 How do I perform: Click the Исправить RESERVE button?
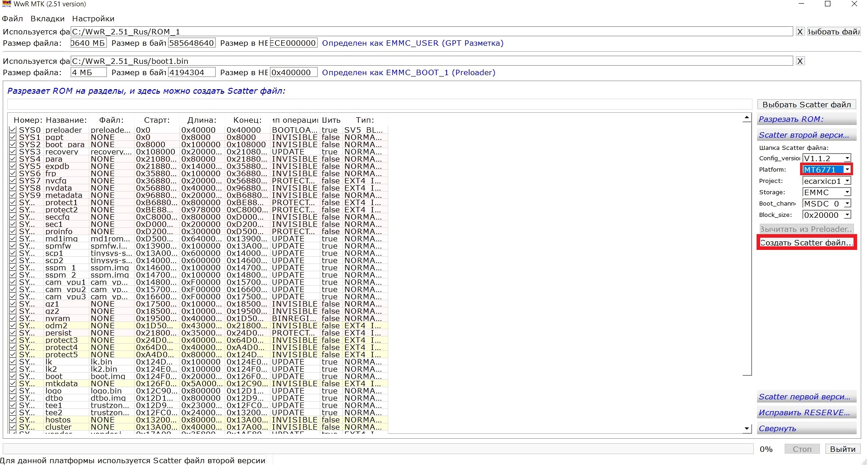click(806, 412)
